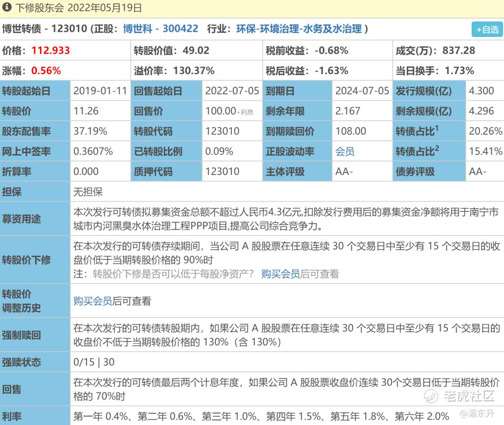504x425 pixels.
Task: Click 发行规模(亿) value 4.300
Action: (481, 91)
